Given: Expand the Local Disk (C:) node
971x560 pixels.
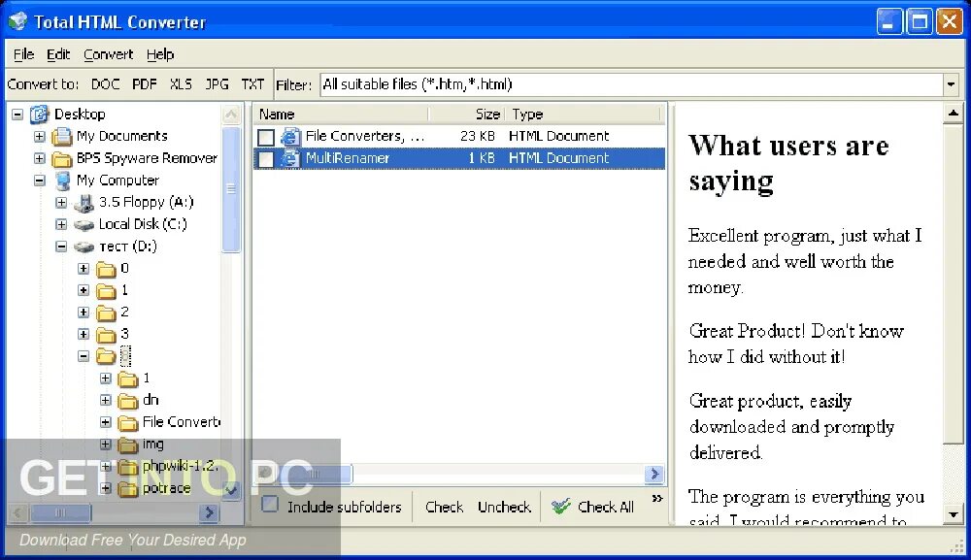Looking at the screenshot, I should 61,224.
